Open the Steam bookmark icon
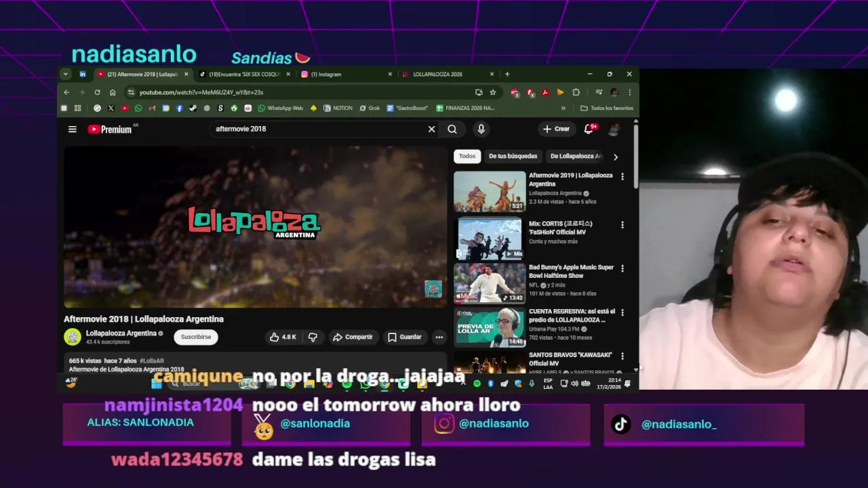Screen dimensions: 868x488 193,108
